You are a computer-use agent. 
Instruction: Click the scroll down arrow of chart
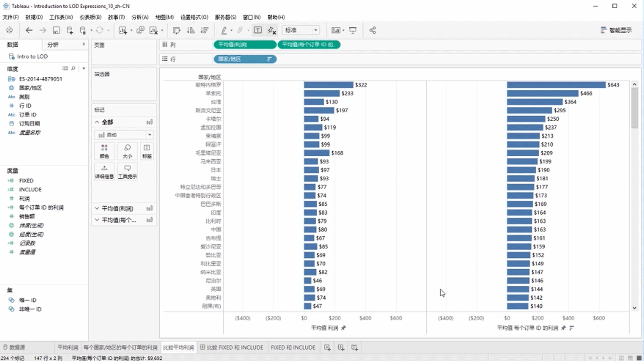coord(634,308)
